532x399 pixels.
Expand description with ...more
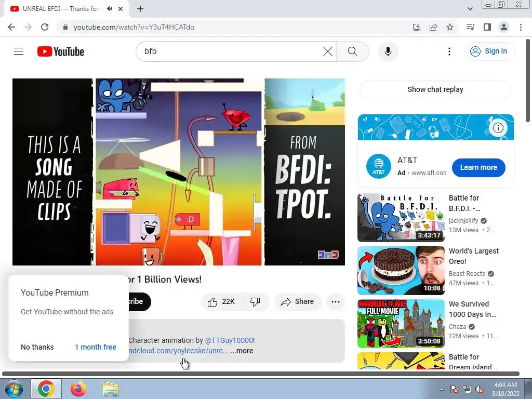[242, 351]
